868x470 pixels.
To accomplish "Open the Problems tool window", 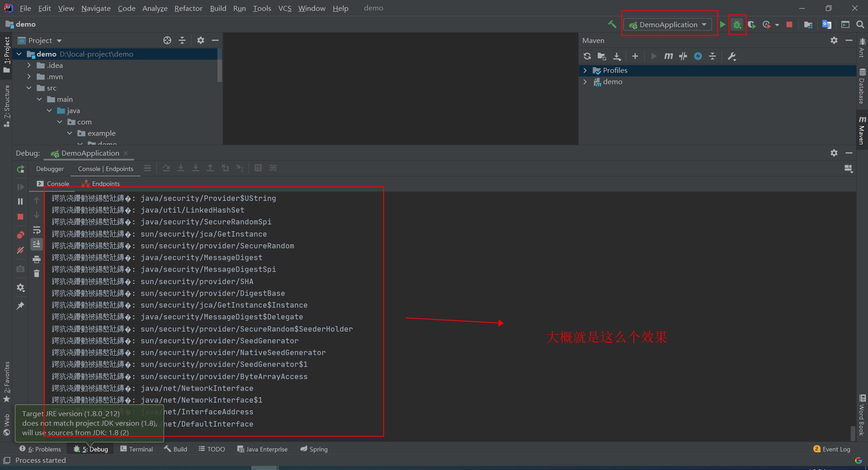I will coord(40,449).
